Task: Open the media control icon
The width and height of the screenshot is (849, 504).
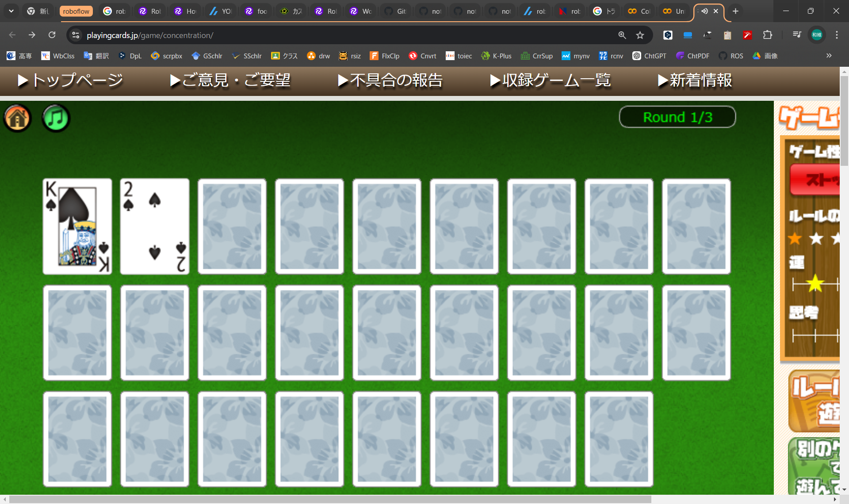Action: pyautogui.click(x=797, y=35)
